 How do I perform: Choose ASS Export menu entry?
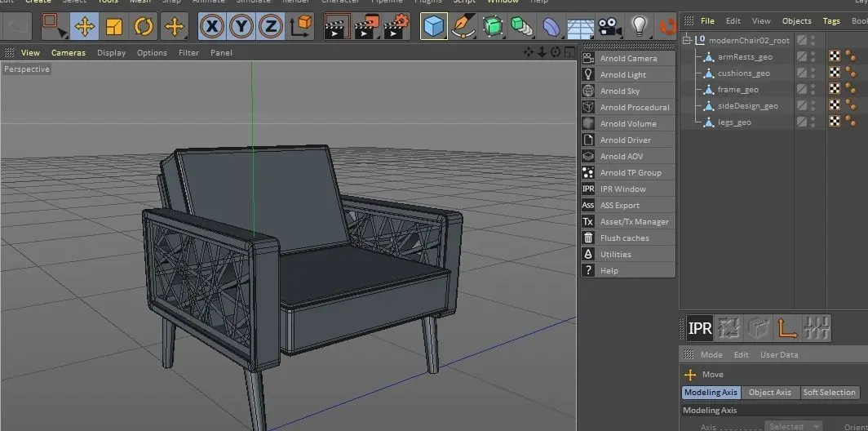point(628,206)
